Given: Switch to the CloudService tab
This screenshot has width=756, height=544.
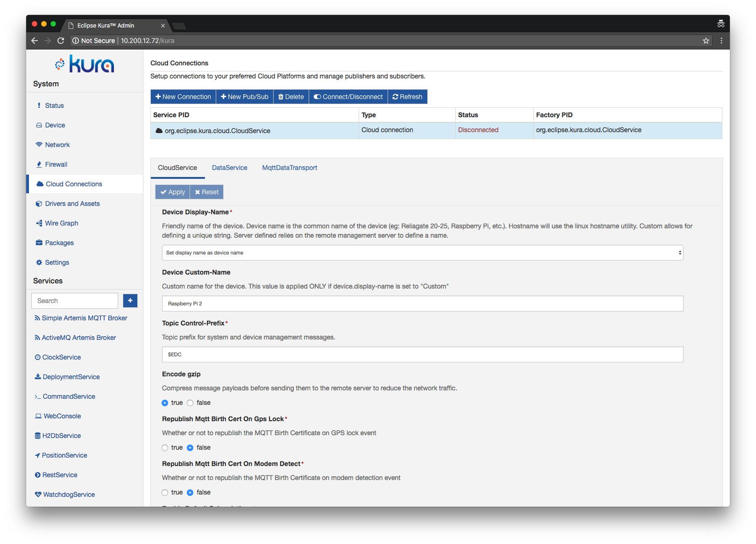Looking at the screenshot, I should pyautogui.click(x=177, y=168).
